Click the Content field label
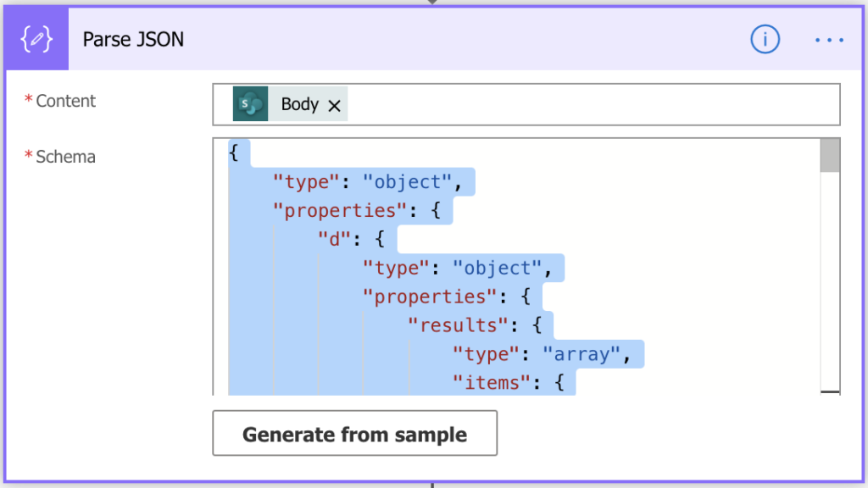 tap(65, 101)
